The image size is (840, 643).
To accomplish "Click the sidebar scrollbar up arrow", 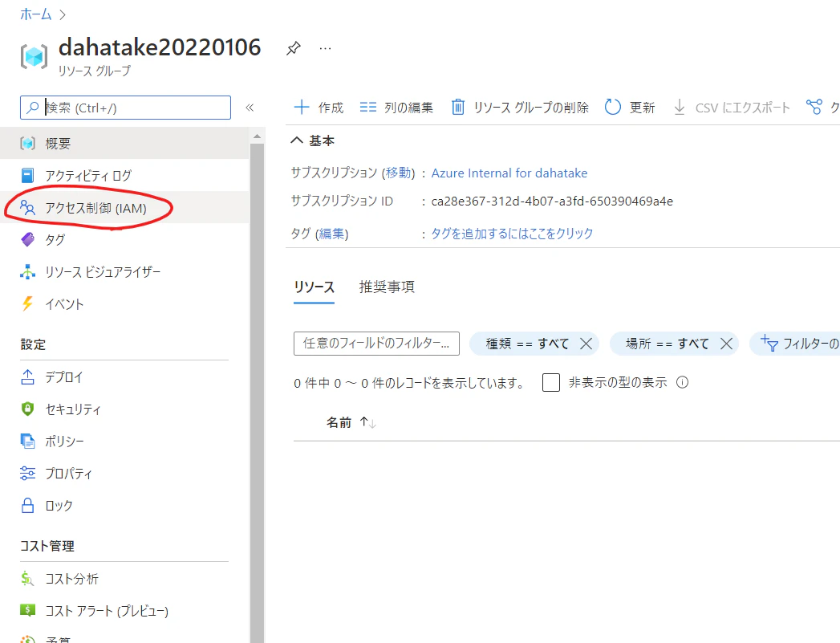I will point(258,136).
